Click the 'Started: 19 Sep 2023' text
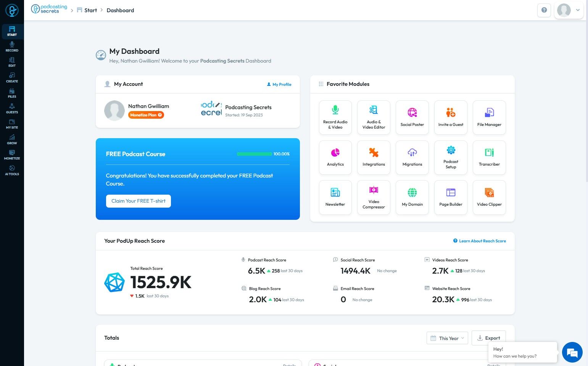588x366 pixels. pyautogui.click(x=244, y=115)
